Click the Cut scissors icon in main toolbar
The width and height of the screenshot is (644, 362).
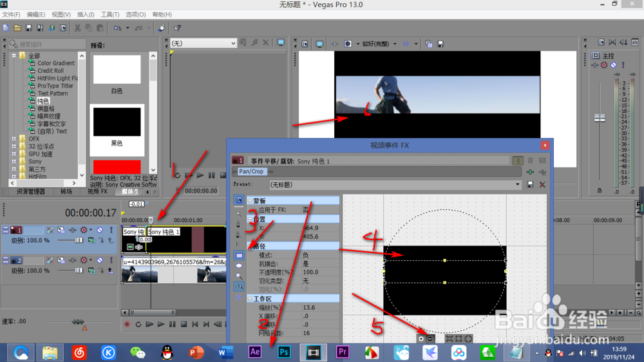77,28
